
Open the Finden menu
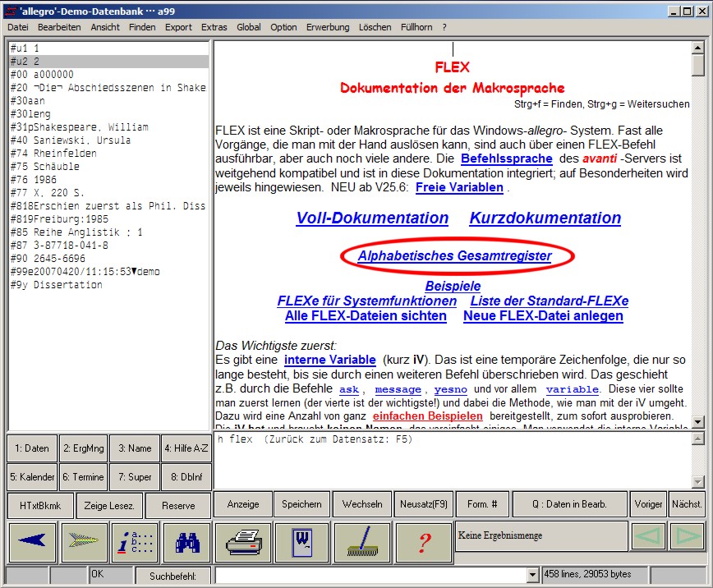pos(142,27)
